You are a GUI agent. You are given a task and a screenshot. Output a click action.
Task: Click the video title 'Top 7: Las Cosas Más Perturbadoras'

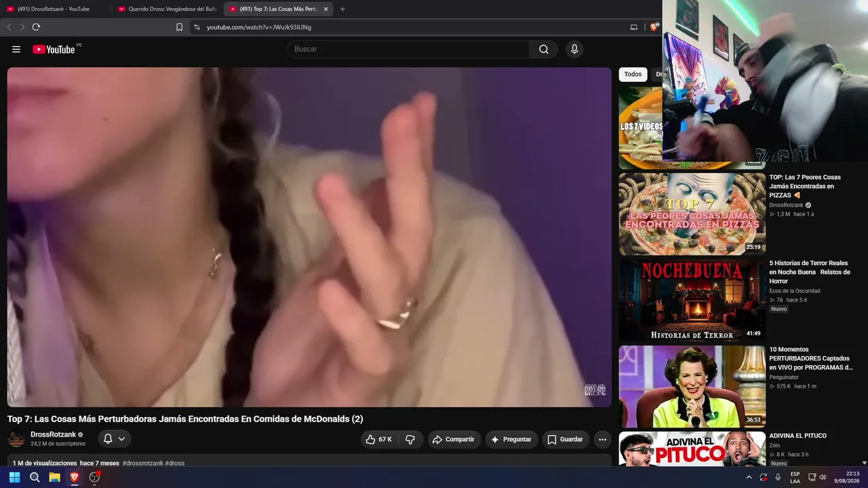pos(185,419)
